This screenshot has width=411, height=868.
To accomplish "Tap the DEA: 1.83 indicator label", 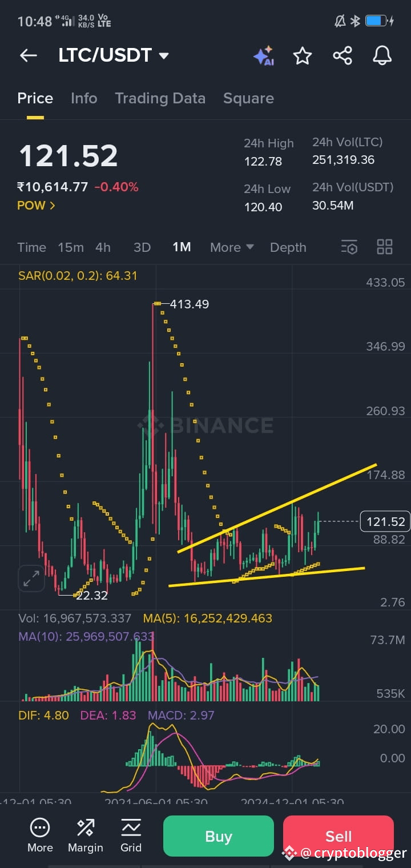I will (x=108, y=716).
